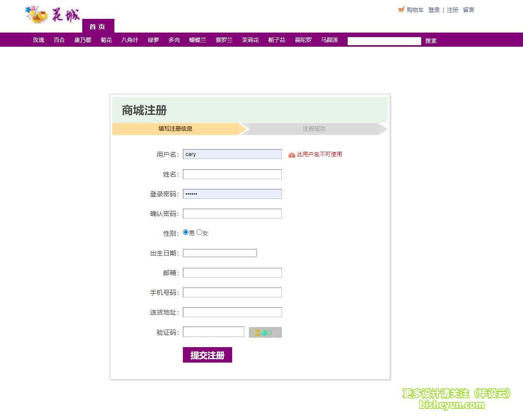
Task: Open the 留言 link
Action: tap(469, 9)
